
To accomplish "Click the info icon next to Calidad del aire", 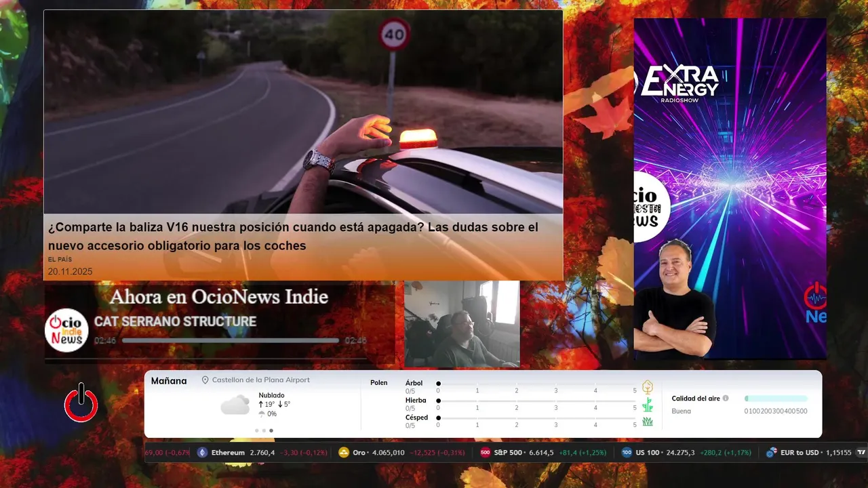I will click(x=726, y=399).
